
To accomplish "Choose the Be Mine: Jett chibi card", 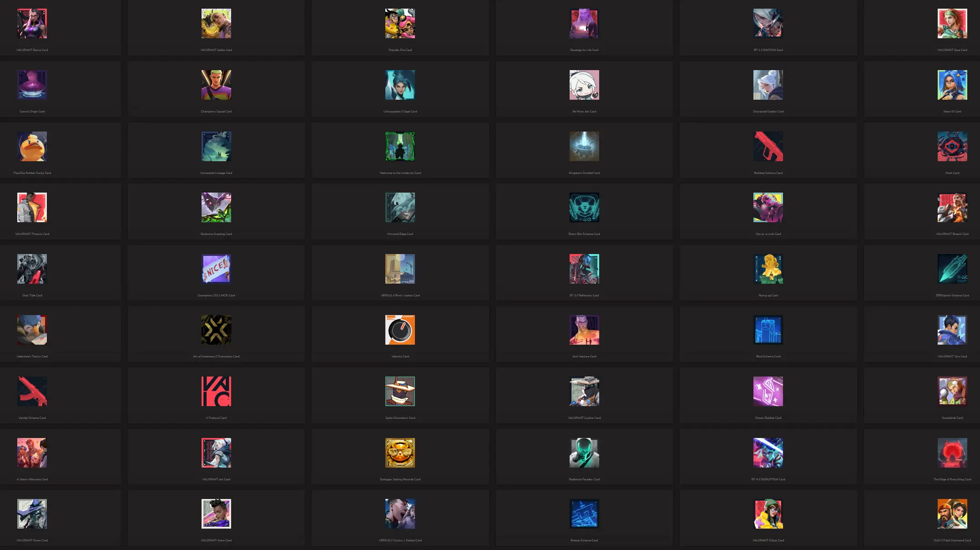I will point(584,85).
